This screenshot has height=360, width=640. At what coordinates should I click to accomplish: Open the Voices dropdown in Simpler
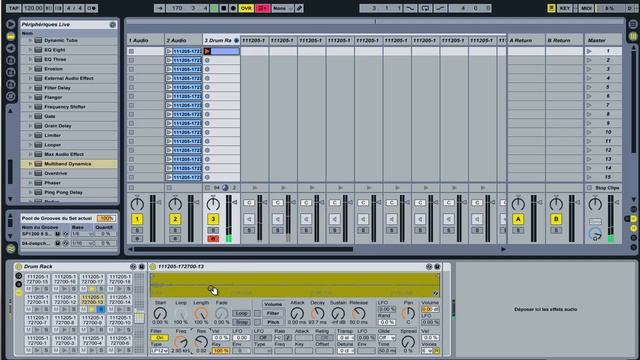(427, 351)
